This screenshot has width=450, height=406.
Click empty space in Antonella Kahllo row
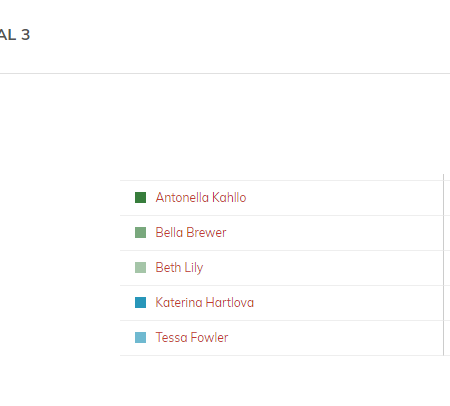click(x=343, y=198)
